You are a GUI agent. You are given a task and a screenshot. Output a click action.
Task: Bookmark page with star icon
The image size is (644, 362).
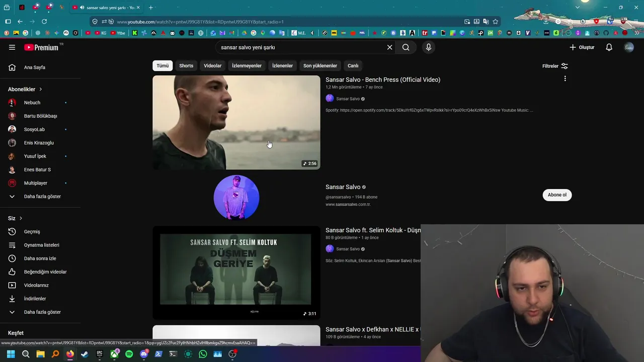pos(496,22)
